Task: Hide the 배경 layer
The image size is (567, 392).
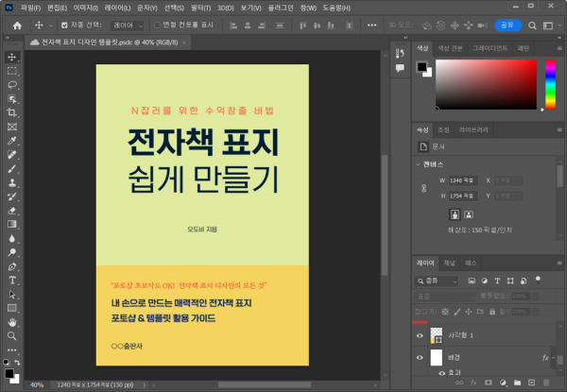Action: click(x=421, y=358)
